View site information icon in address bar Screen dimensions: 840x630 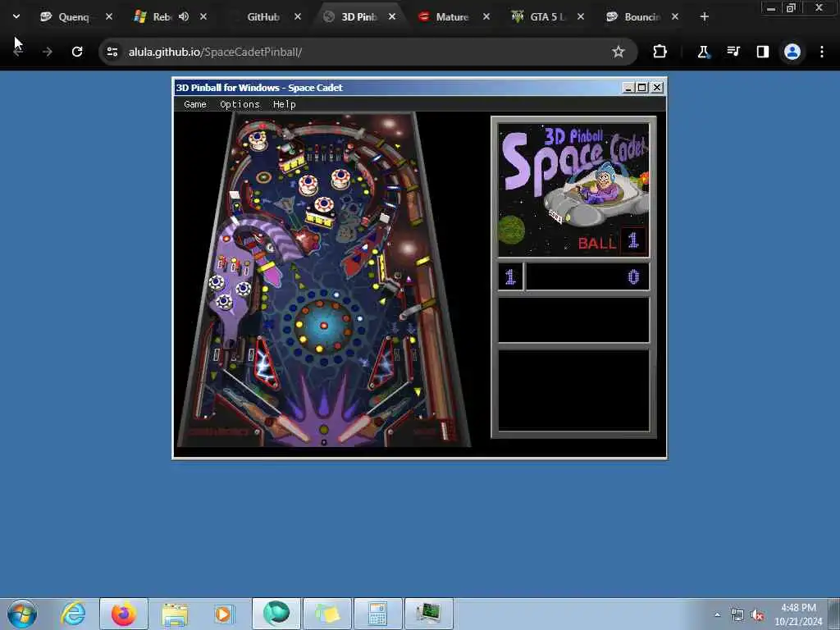(x=112, y=52)
